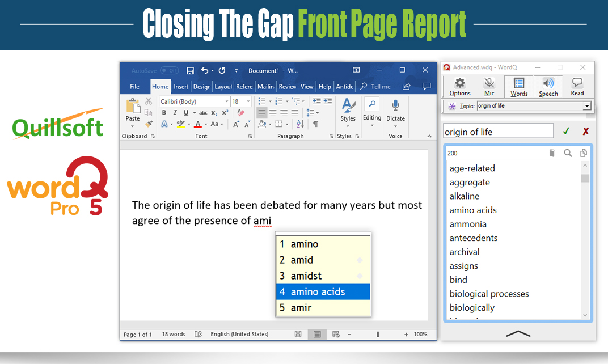The image size is (608, 364).
Task: Apply strikethrough formatting
Action: click(203, 113)
